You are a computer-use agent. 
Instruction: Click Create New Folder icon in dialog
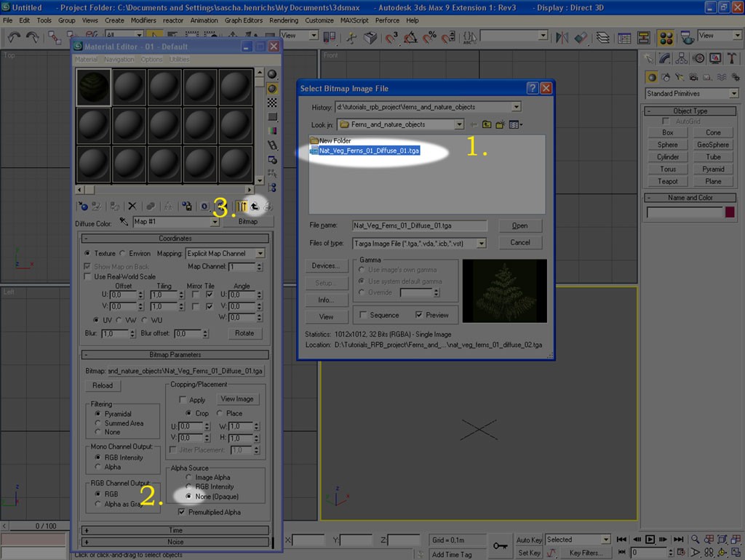pyautogui.click(x=500, y=124)
